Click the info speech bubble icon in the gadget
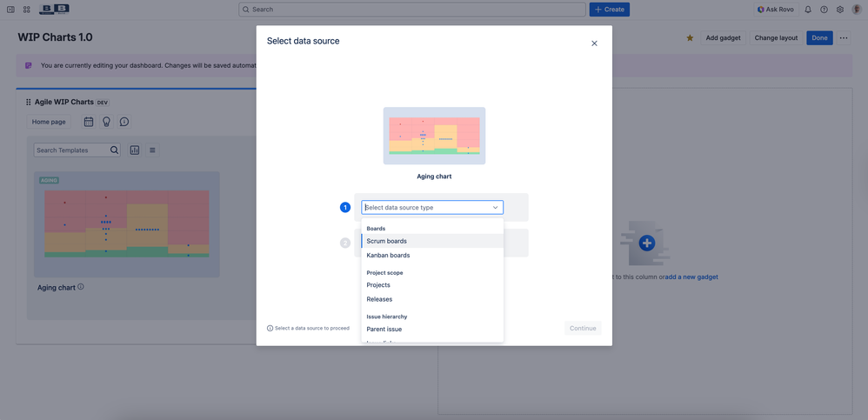Viewport: 868px width, 420px height. (124, 122)
